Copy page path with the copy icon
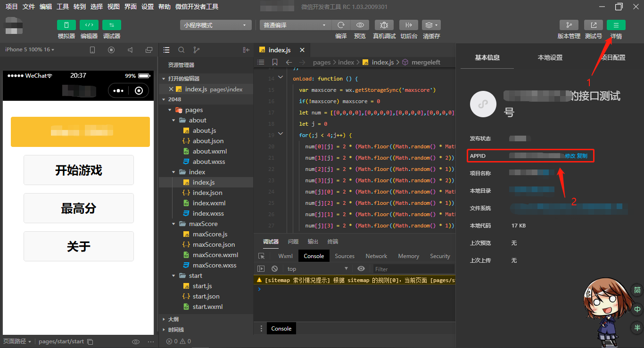644x348 pixels. pyautogui.click(x=90, y=341)
